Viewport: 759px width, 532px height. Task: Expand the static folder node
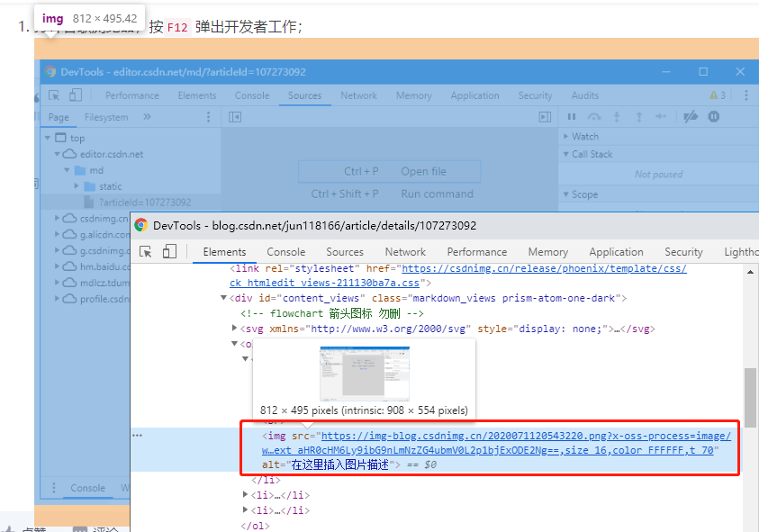click(x=77, y=186)
